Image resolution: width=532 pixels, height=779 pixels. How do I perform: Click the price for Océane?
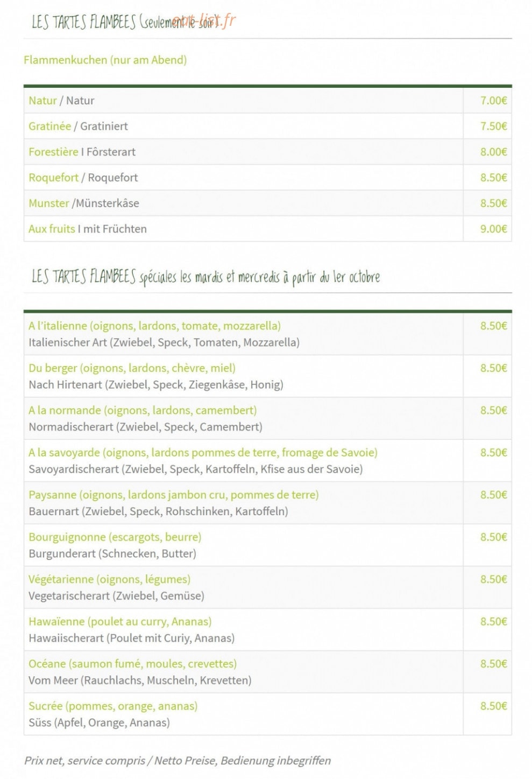[493, 664]
